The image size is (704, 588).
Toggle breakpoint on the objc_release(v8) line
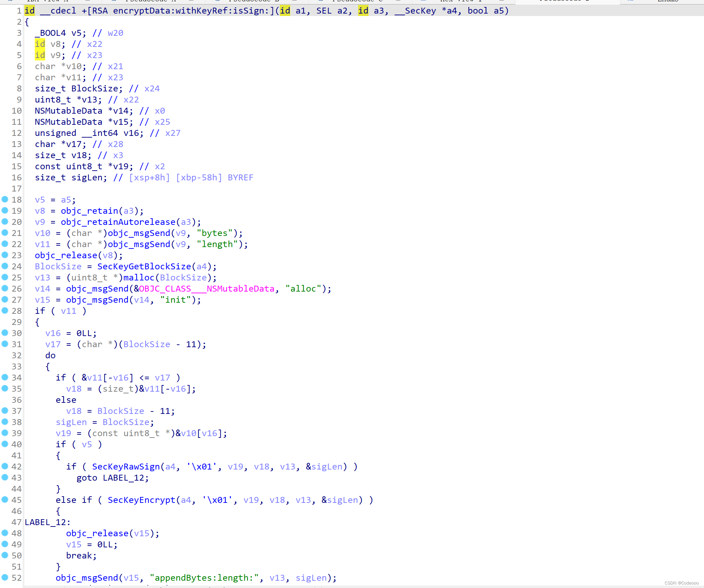coord(5,255)
